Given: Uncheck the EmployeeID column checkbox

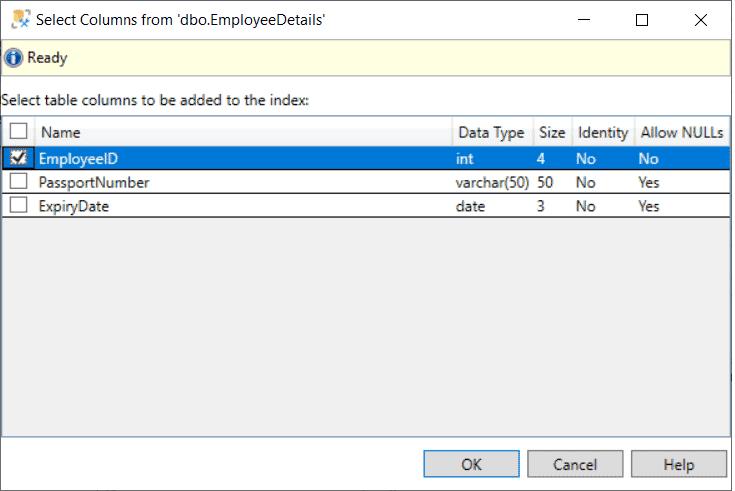Looking at the screenshot, I should tap(18, 158).
